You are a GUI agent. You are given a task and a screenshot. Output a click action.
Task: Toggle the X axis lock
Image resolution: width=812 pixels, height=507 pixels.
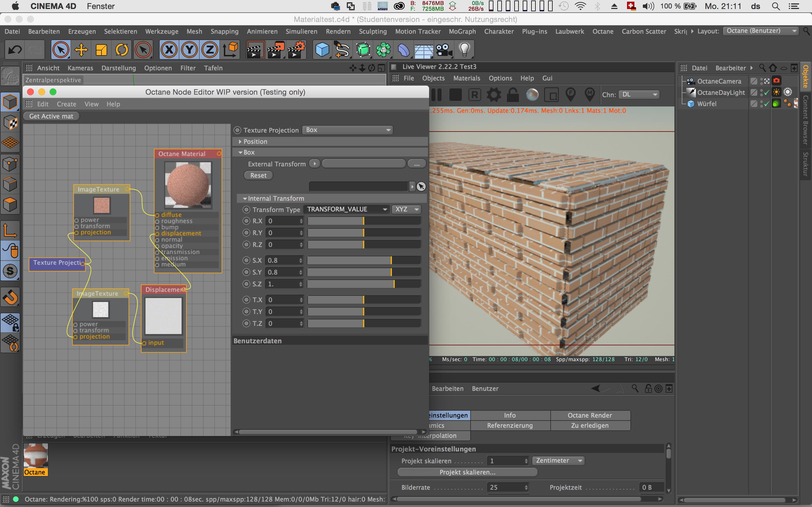(x=169, y=50)
